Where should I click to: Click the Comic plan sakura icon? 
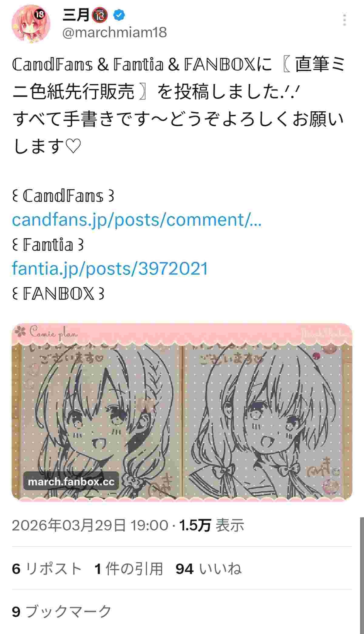pos(20,332)
